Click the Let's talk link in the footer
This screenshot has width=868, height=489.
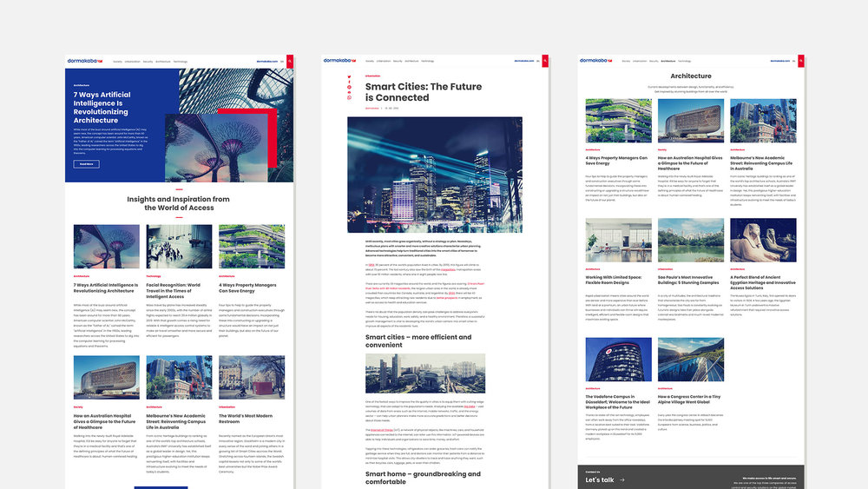600,480
